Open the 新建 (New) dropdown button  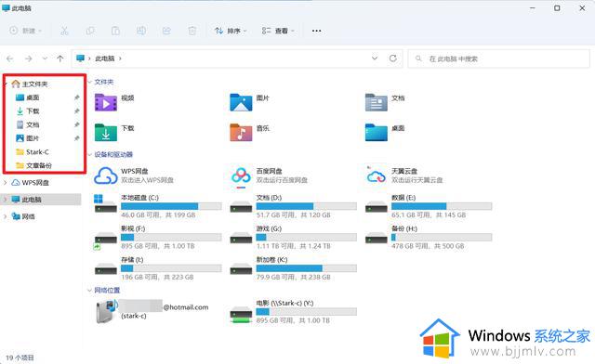(25, 31)
